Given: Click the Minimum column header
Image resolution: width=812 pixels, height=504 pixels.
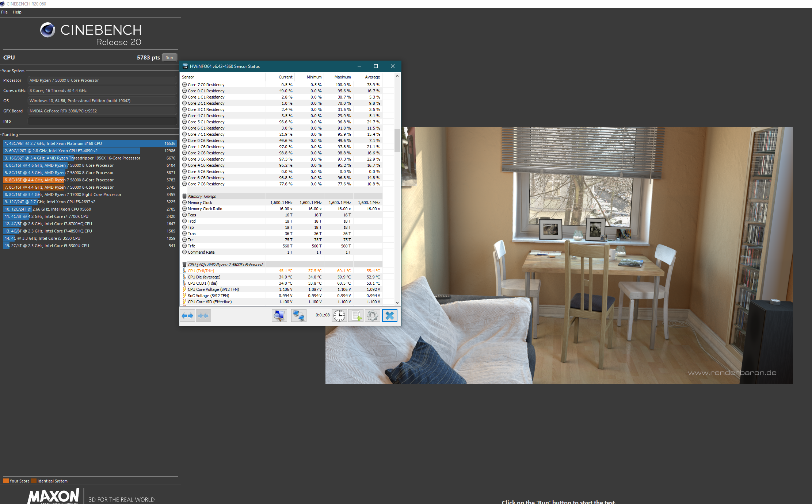Looking at the screenshot, I should point(309,77).
